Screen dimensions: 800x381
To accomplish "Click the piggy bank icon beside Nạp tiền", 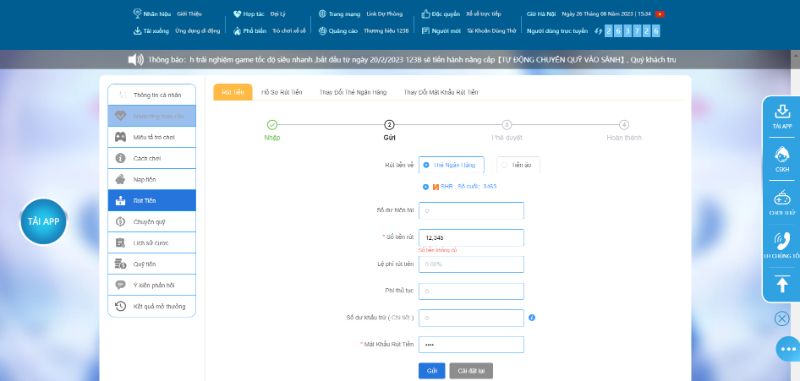I will pos(120,179).
